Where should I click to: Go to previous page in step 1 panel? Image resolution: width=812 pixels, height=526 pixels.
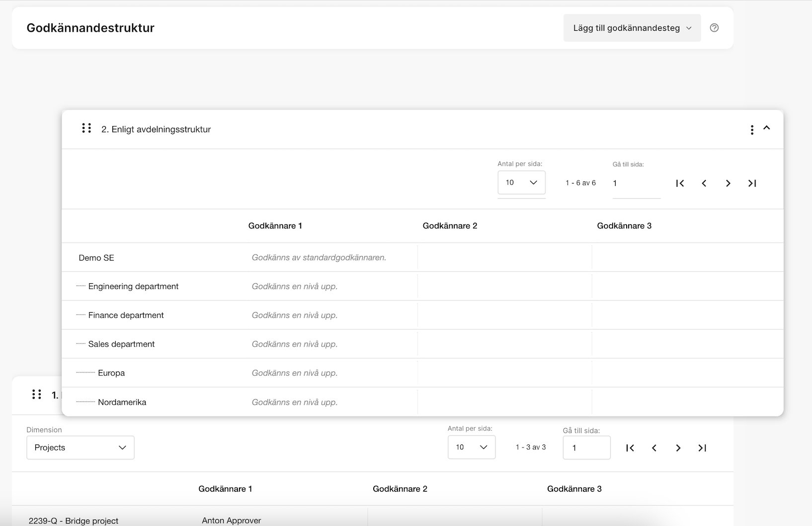(x=654, y=448)
